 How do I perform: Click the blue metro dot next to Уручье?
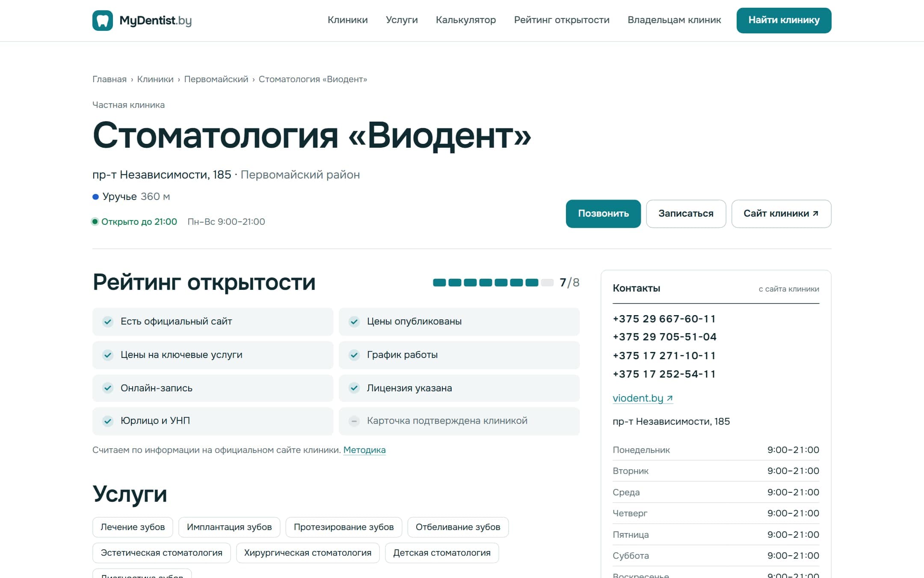pyautogui.click(x=96, y=197)
